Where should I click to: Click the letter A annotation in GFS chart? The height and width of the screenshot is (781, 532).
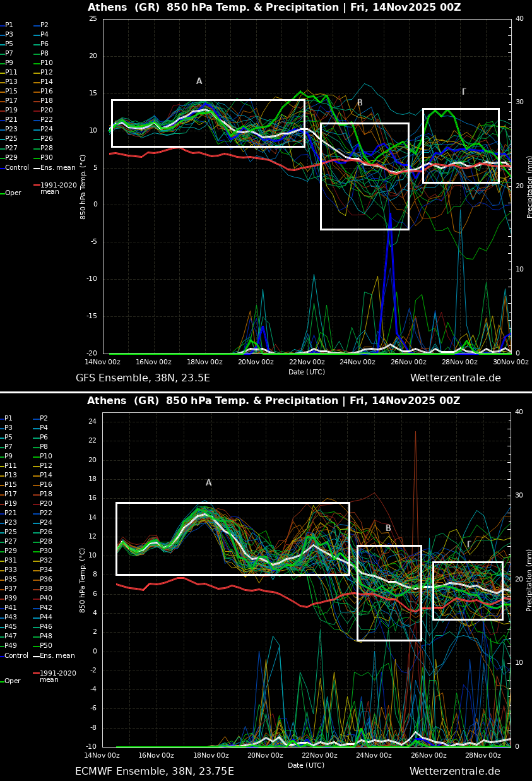click(x=199, y=81)
